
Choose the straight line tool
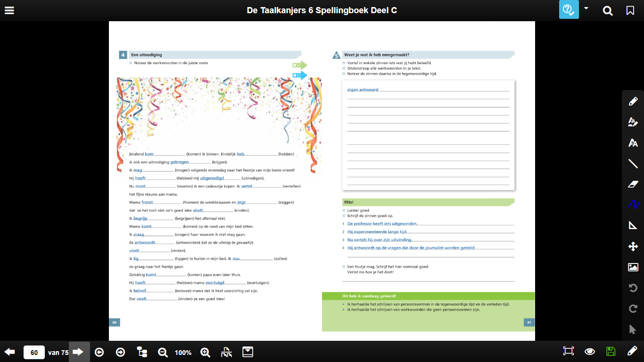click(633, 163)
